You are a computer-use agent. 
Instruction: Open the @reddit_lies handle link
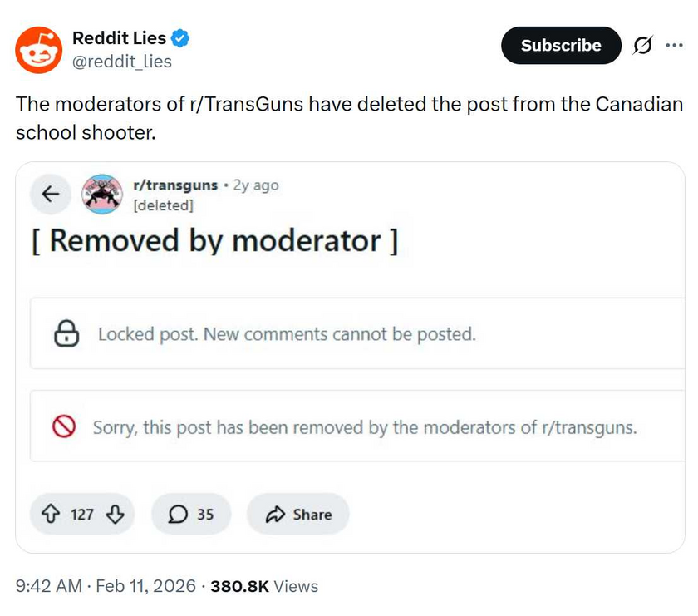coord(122,61)
